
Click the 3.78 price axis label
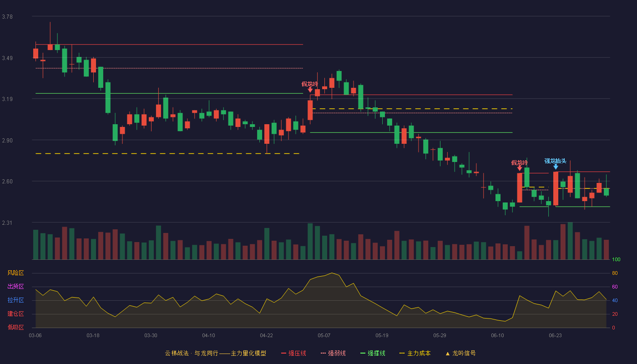point(7,17)
